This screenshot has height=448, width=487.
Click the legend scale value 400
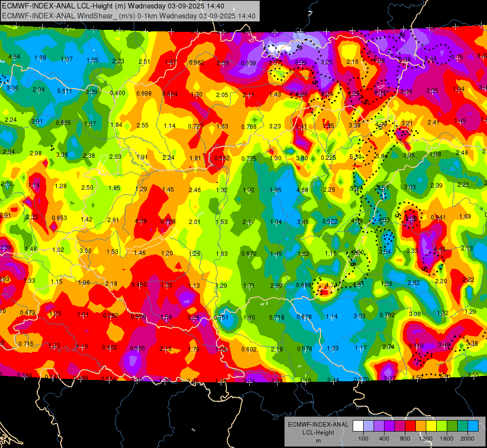pos(384,439)
